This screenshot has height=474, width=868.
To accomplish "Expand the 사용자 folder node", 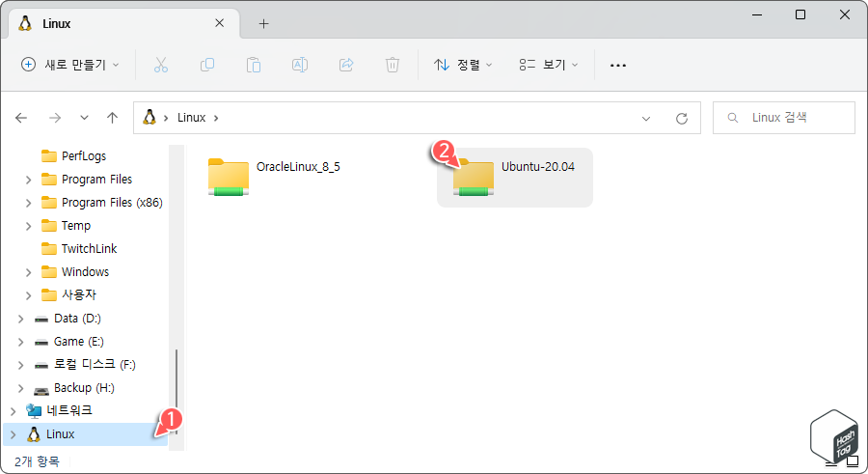I will tap(28, 295).
